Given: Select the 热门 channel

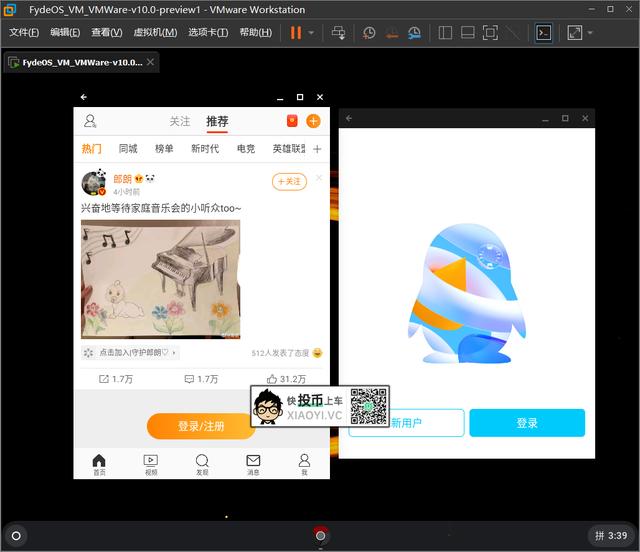Looking at the screenshot, I should pos(91,149).
